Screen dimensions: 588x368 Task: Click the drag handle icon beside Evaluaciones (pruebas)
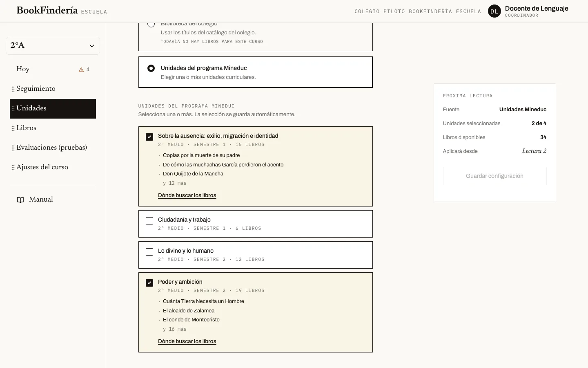(13, 148)
